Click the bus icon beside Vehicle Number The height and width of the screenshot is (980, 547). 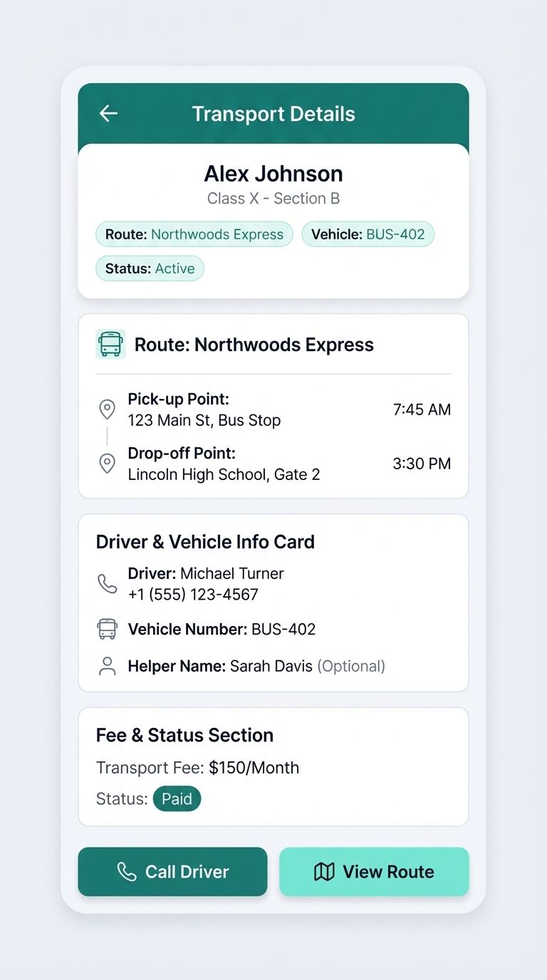click(x=107, y=629)
